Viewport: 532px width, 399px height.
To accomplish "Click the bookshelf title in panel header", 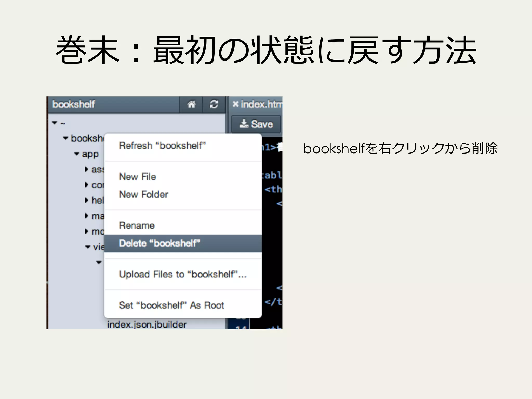I will pos(74,104).
